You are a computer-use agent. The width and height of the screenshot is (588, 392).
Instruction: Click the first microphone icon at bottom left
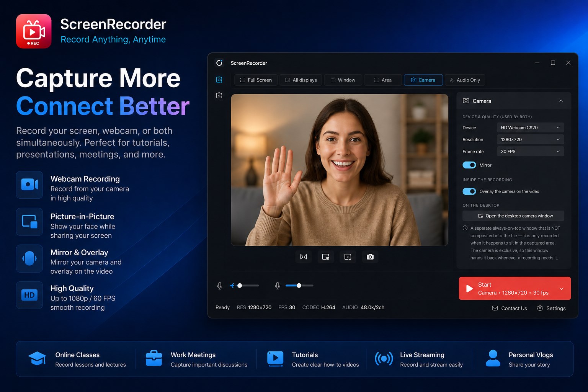220,286
